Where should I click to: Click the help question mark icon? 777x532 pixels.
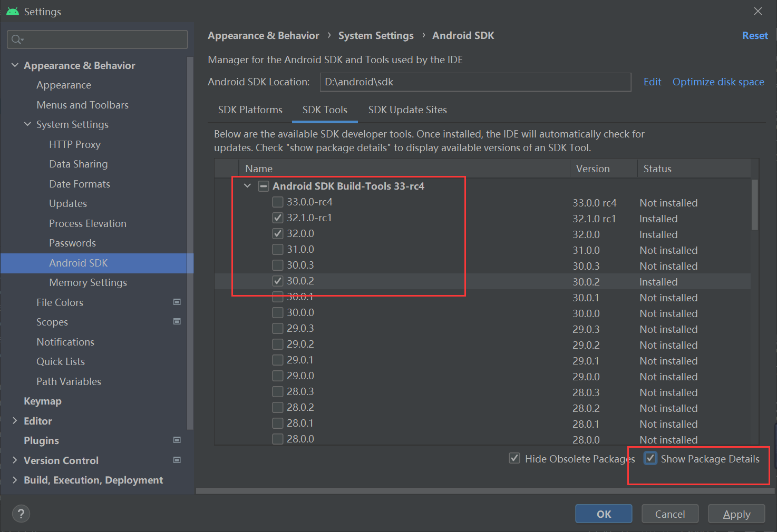coord(21,514)
